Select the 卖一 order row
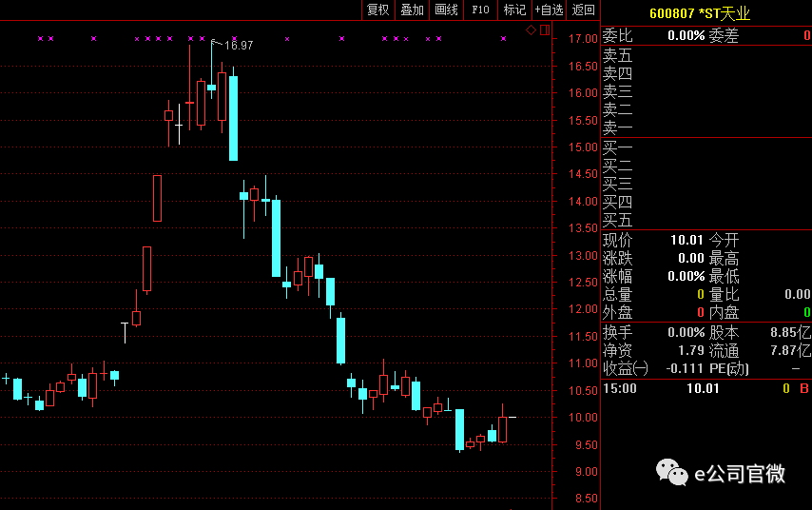Viewport: 812px width, 510px height. tap(706, 127)
